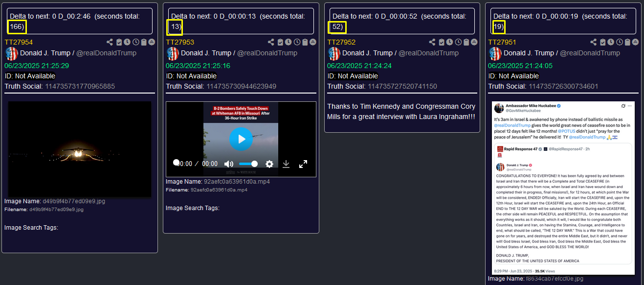Choose the outlined clock icon on post TT27951
This screenshot has height=285, width=644.
[620, 42]
